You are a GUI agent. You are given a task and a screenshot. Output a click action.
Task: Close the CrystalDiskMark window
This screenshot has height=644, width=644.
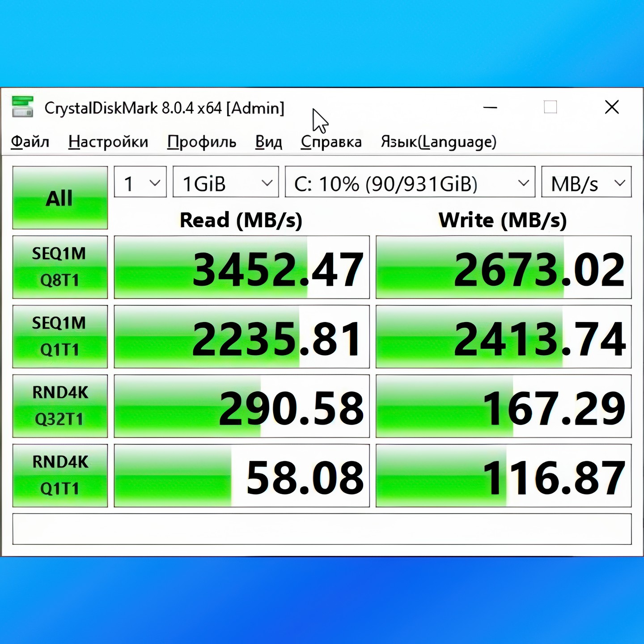pyautogui.click(x=612, y=107)
